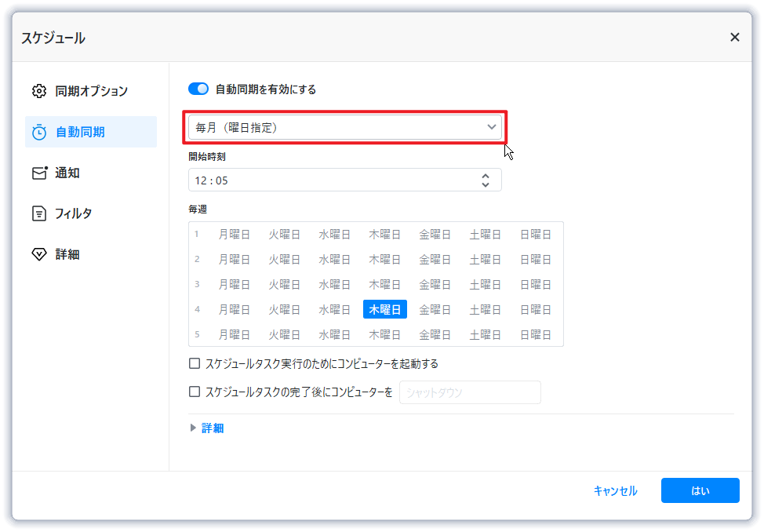
Task: Click the document icon for フィルタ
Action: (39, 213)
